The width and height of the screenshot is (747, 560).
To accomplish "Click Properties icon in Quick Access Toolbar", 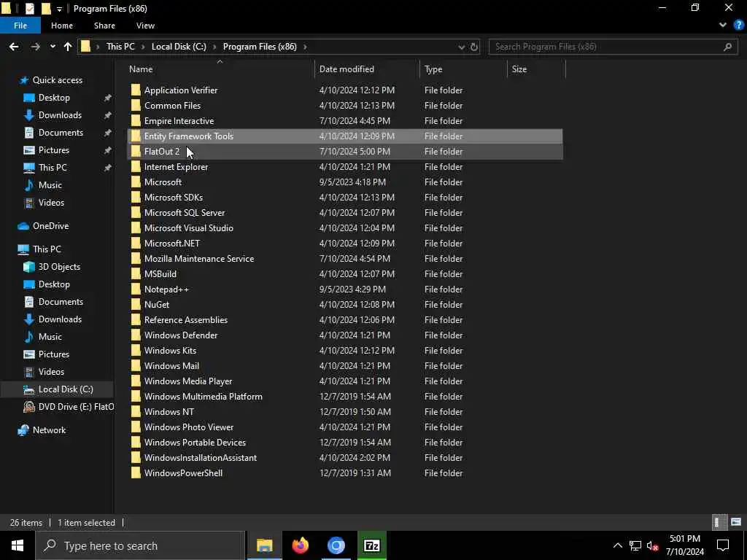I will [x=29, y=9].
